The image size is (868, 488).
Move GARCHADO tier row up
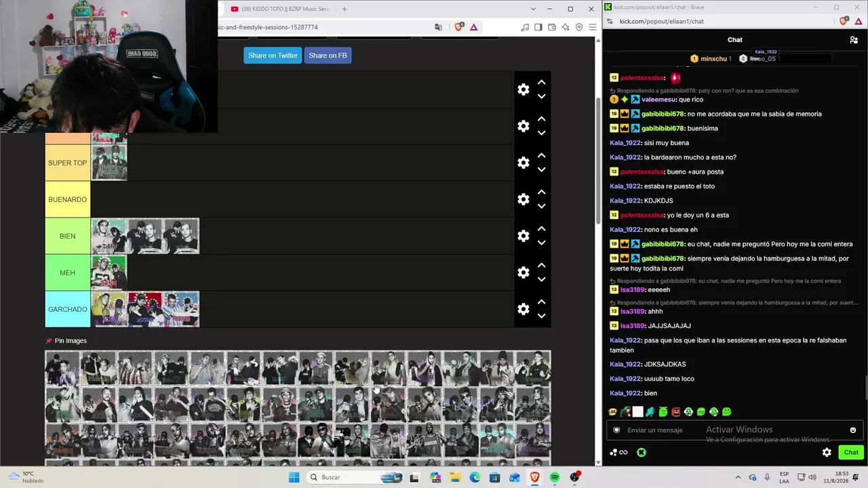pyautogui.click(x=541, y=302)
